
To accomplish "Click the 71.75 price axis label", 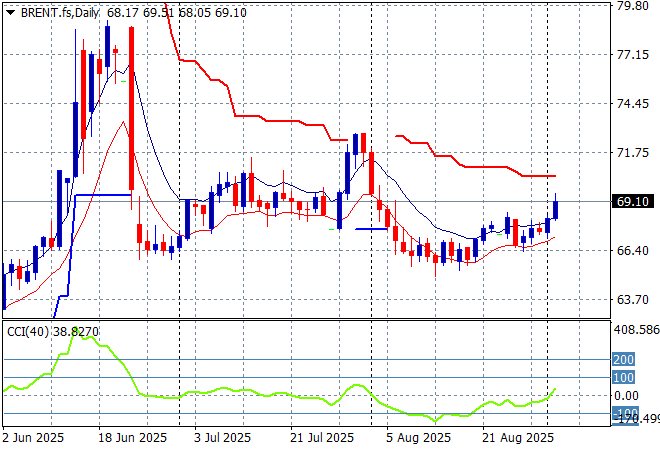I will pyautogui.click(x=632, y=152).
